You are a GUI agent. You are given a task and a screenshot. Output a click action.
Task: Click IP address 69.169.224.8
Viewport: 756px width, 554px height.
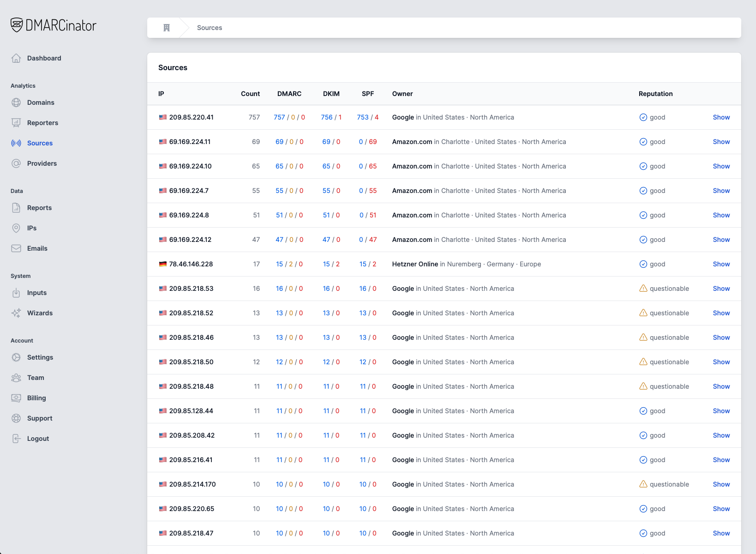click(189, 215)
